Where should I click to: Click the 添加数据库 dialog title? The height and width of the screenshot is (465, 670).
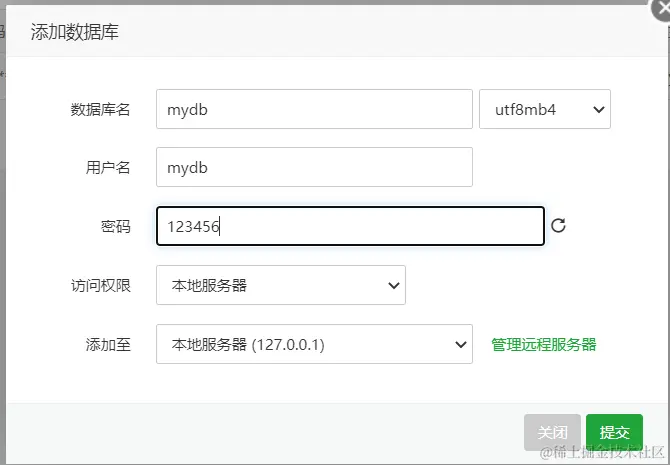click(74, 32)
